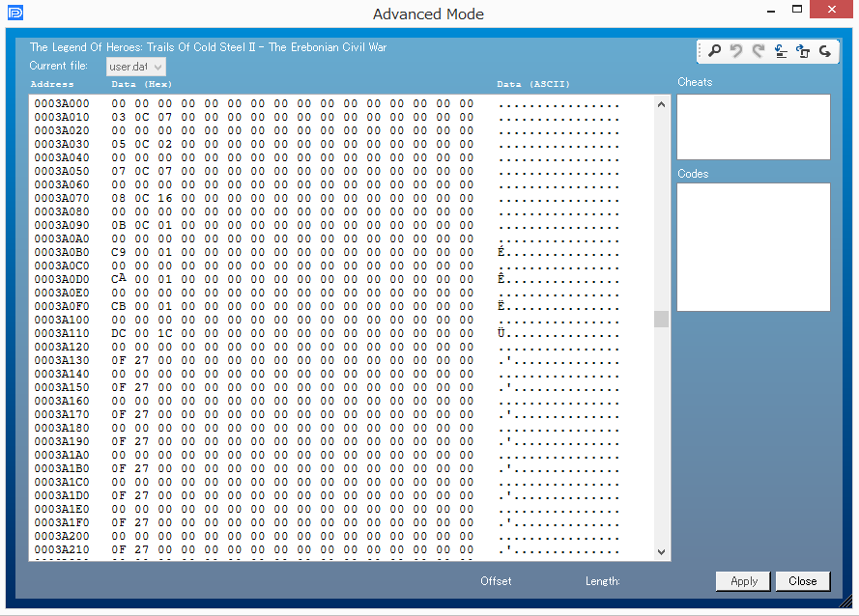Select address 0003A170
The width and height of the screenshot is (859, 616).
62,414
